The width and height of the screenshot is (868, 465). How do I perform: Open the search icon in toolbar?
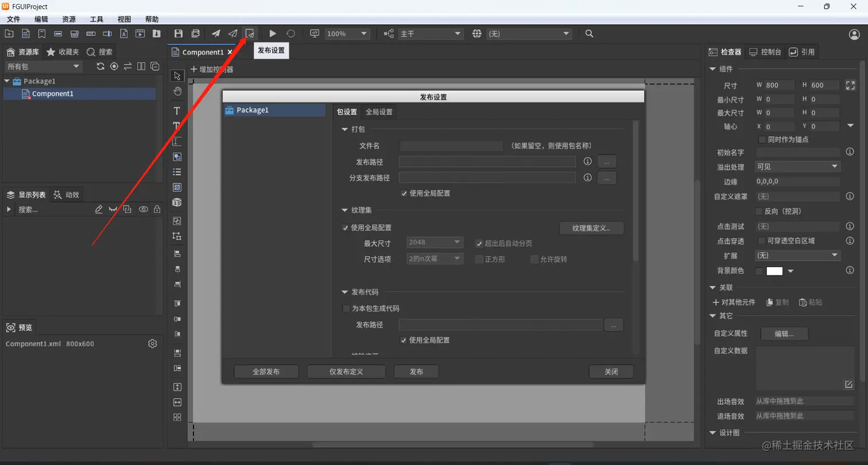pyautogui.click(x=589, y=33)
